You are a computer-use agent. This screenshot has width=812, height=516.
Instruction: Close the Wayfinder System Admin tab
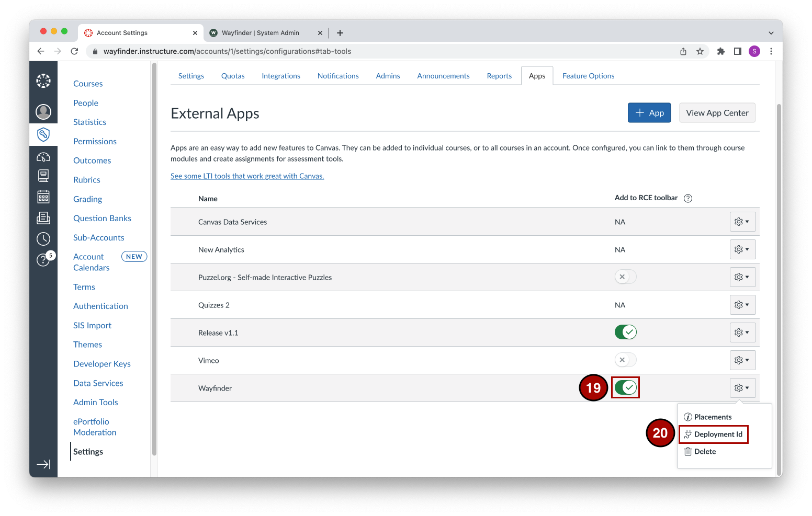click(x=320, y=33)
